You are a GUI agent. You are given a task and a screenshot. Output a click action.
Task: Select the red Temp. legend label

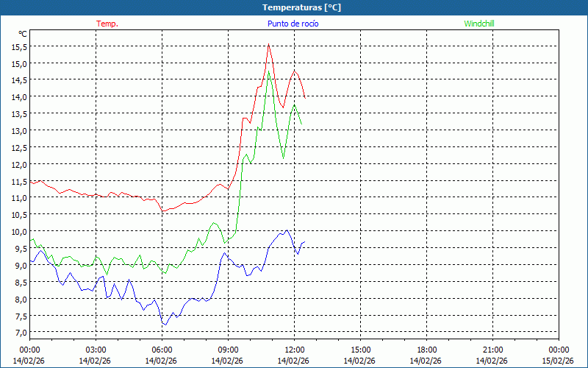[x=107, y=24]
